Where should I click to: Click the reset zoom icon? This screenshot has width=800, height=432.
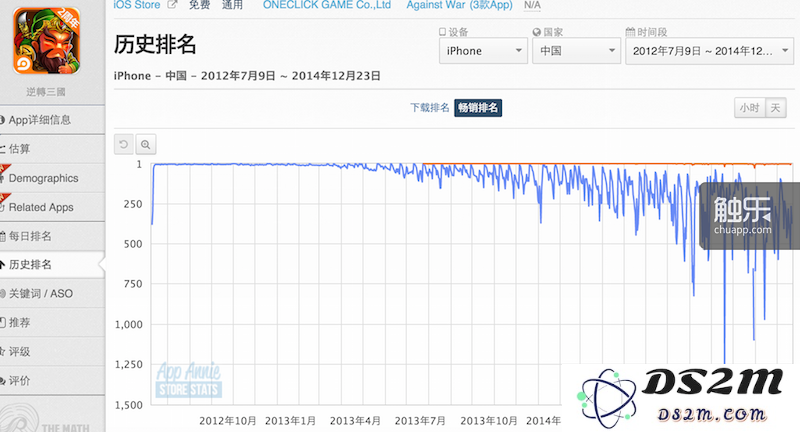click(123, 144)
